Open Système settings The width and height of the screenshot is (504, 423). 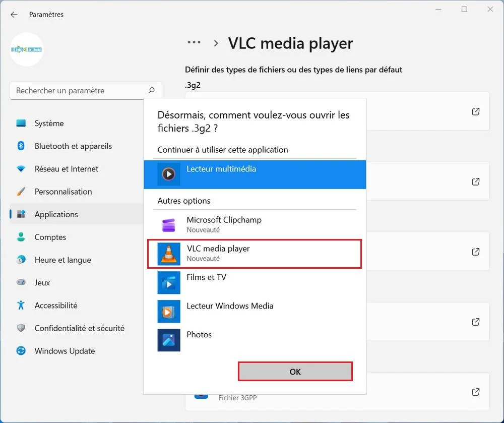click(77, 124)
